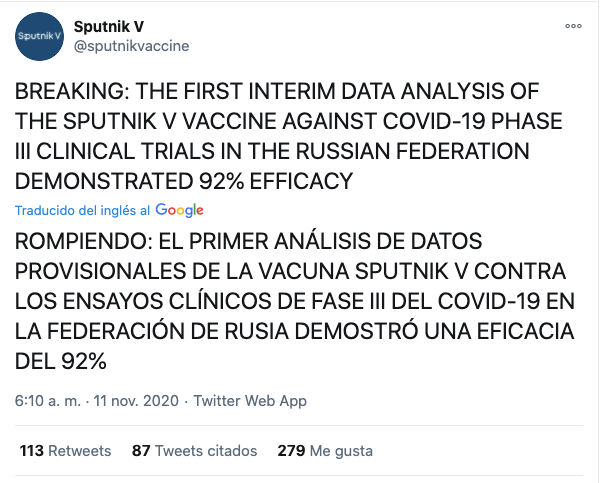View the 113 Retweets list

pyautogui.click(x=65, y=451)
